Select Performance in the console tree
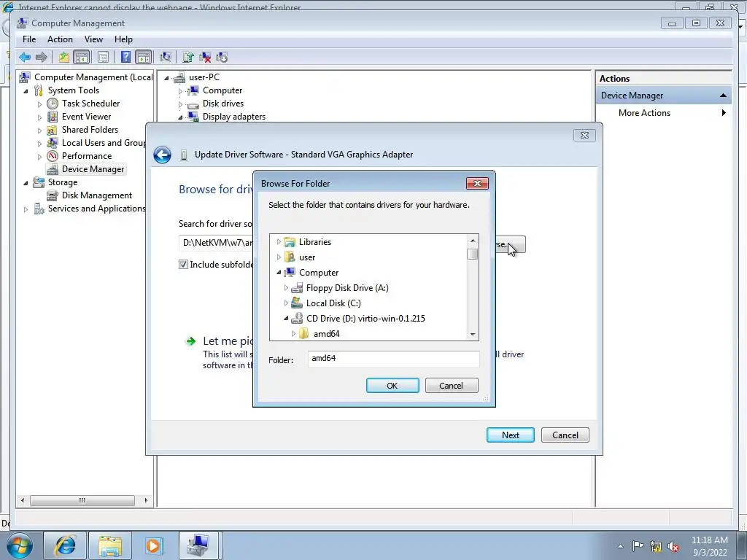Viewport: 747px width, 560px height. pyautogui.click(x=87, y=156)
